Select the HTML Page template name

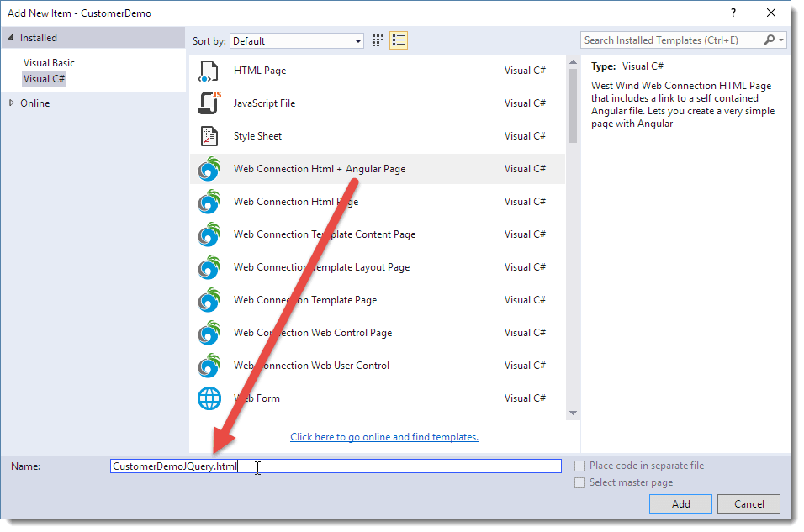[260, 71]
